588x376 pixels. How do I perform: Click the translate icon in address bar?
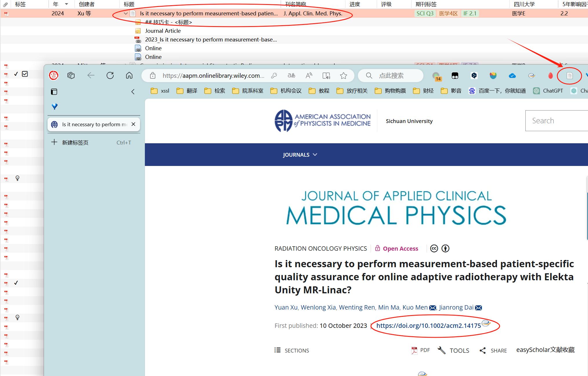[x=291, y=76]
